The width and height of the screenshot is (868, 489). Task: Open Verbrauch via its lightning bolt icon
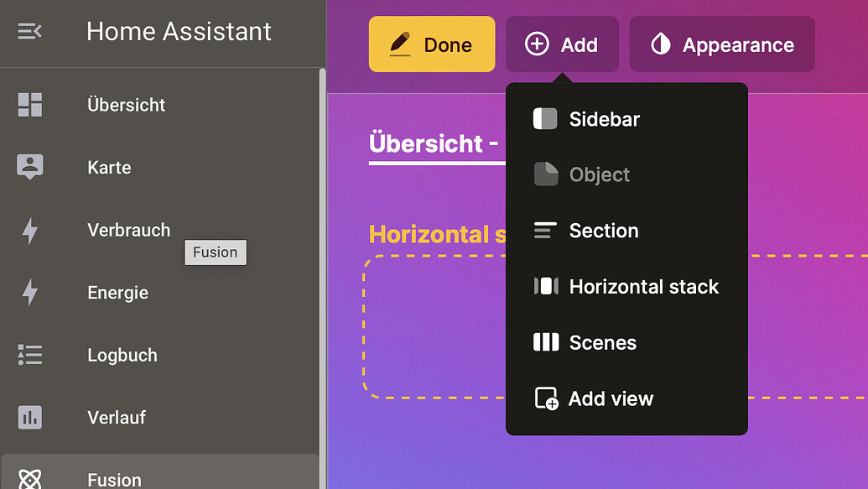(x=30, y=230)
